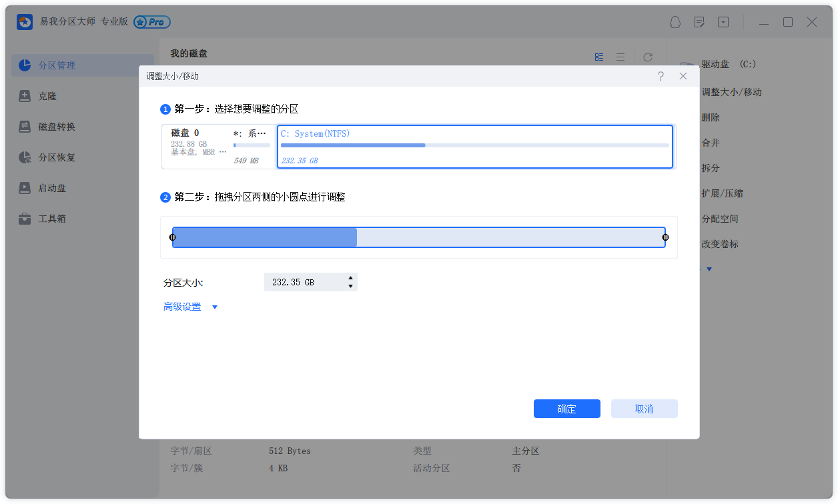Click the 启动盘 sidebar icon
This screenshot has width=838, height=504.
[x=25, y=188]
